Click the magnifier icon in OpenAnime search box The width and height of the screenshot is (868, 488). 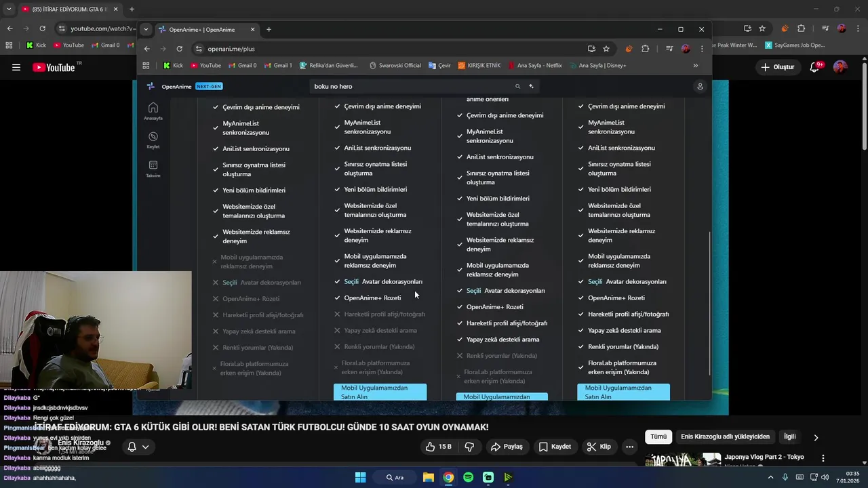(x=517, y=86)
